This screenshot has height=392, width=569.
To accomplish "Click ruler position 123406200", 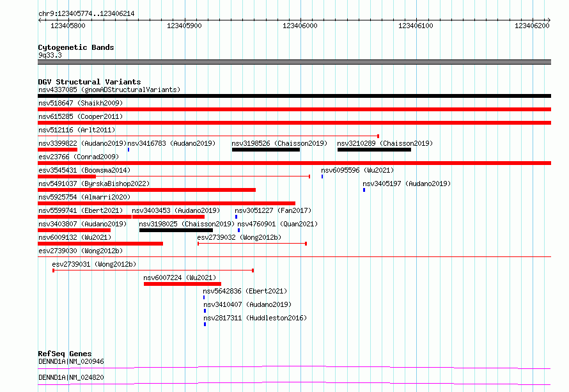I will [x=532, y=26].
